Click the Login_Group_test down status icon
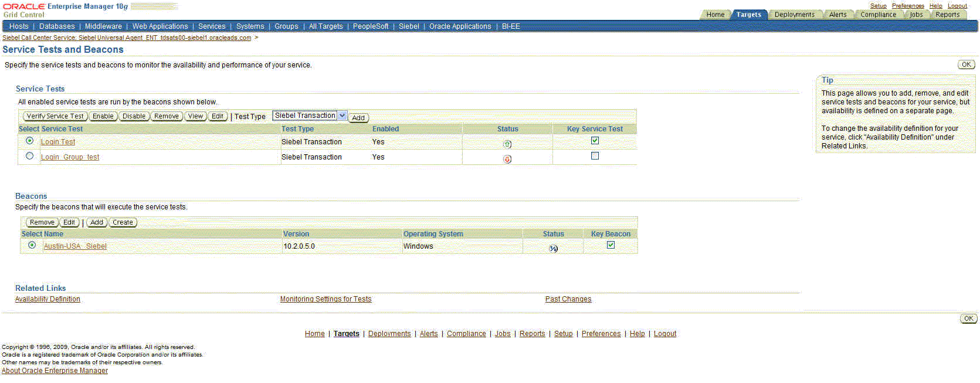Image resolution: width=980 pixels, height=383 pixels. [507, 159]
